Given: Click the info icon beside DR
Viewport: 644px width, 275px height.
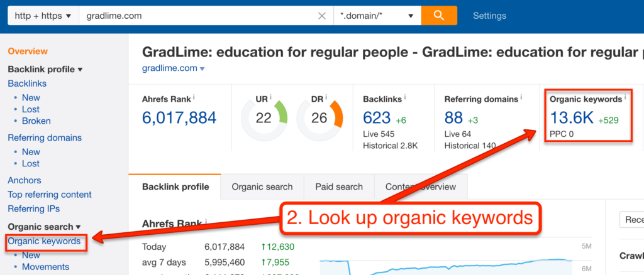Looking at the screenshot, I should point(326,98).
